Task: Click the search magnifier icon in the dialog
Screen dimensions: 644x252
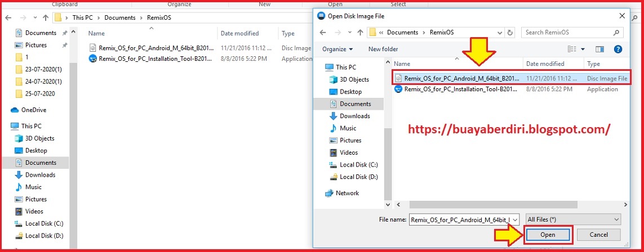Action: pyautogui.click(x=616, y=33)
